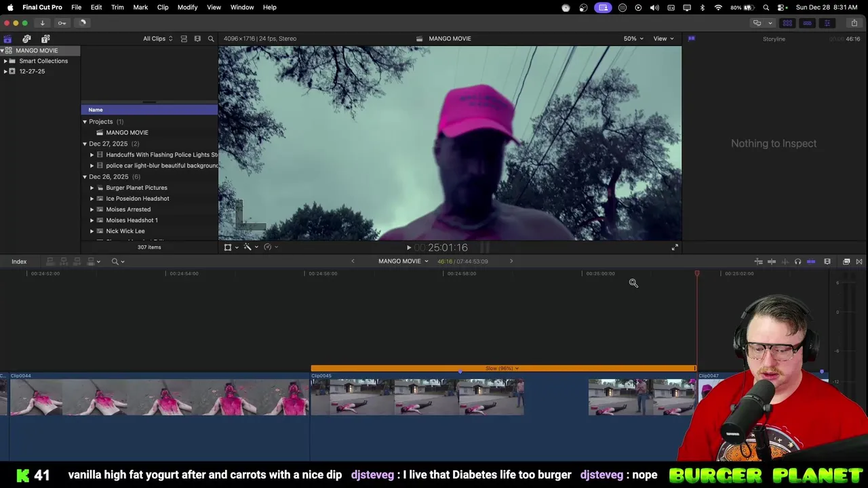Expand Smart Collections folder
This screenshot has width=868, height=488.
coord(5,61)
